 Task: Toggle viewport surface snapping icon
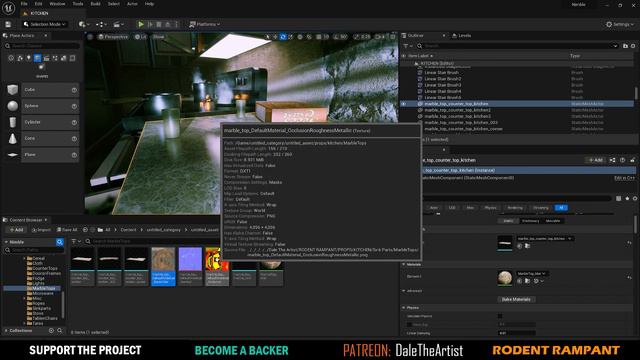coord(309,37)
